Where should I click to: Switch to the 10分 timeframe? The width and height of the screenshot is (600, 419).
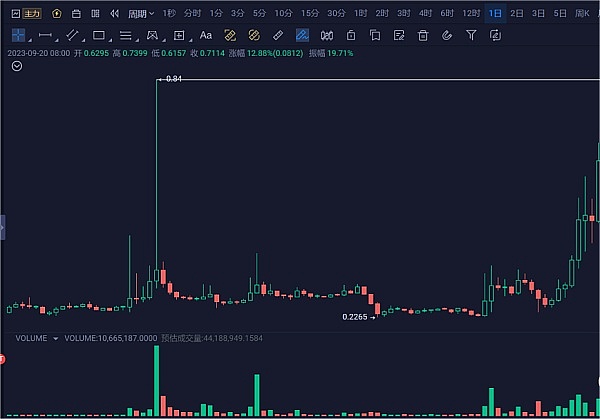[x=283, y=14]
